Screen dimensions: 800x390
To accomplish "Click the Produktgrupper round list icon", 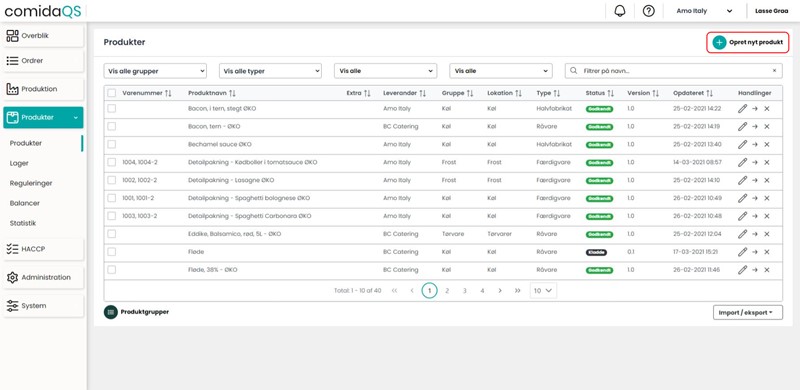I will (x=111, y=312).
